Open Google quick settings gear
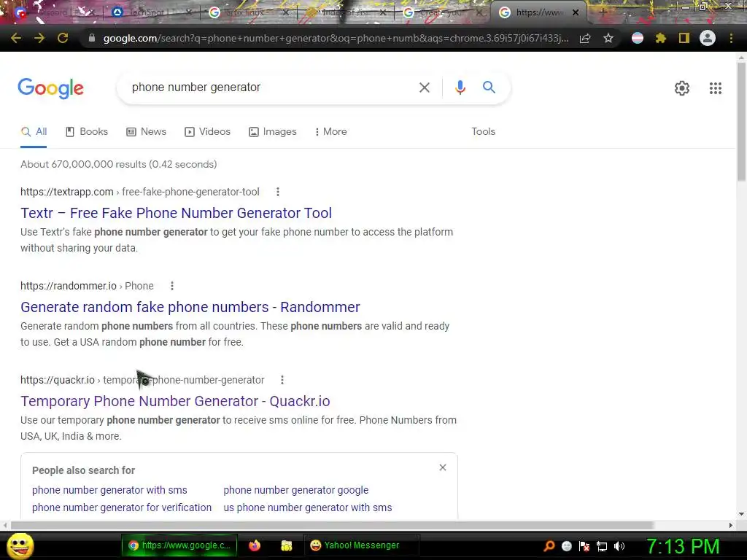The image size is (747, 560). pyautogui.click(x=682, y=88)
